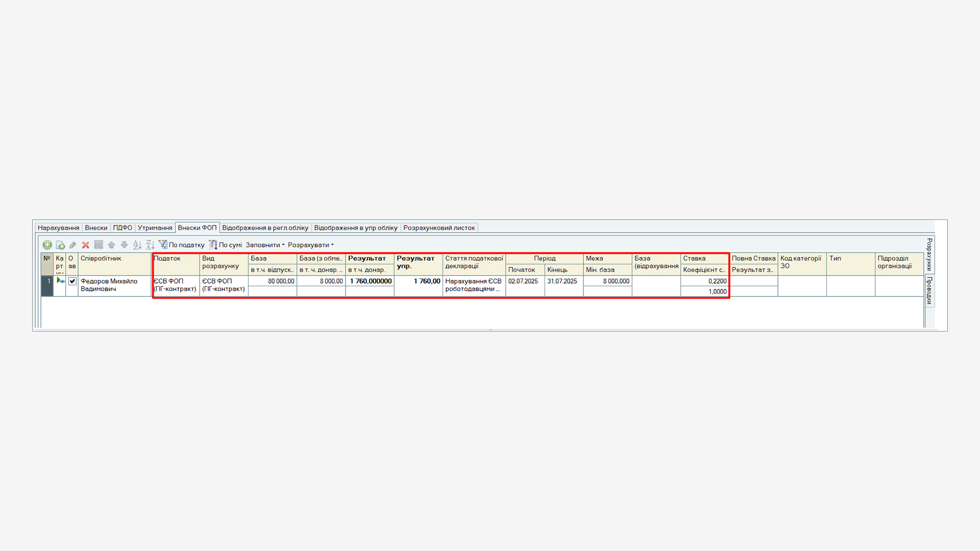
Task: Click the finish editing disk icon
Action: coord(99,245)
